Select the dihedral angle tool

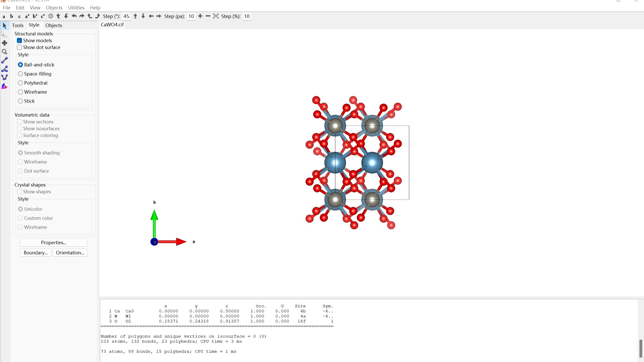tap(5, 77)
